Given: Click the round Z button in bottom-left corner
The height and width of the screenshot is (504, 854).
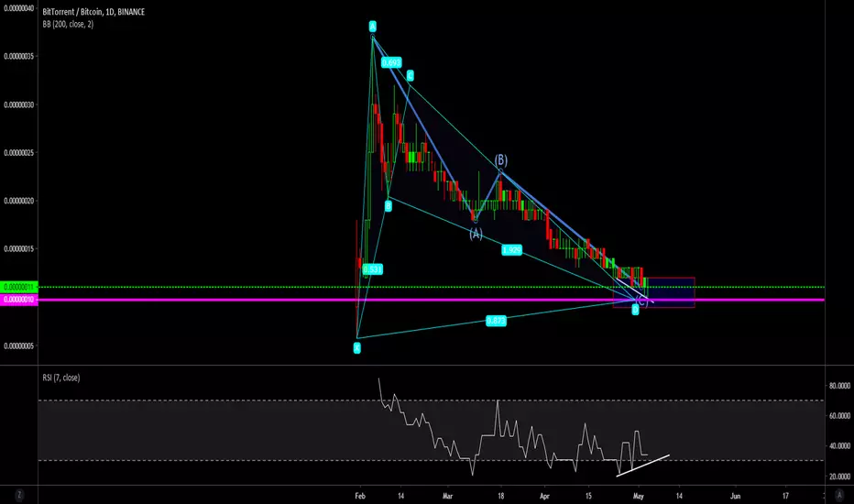Looking at the screenshot, I should 19,495.
